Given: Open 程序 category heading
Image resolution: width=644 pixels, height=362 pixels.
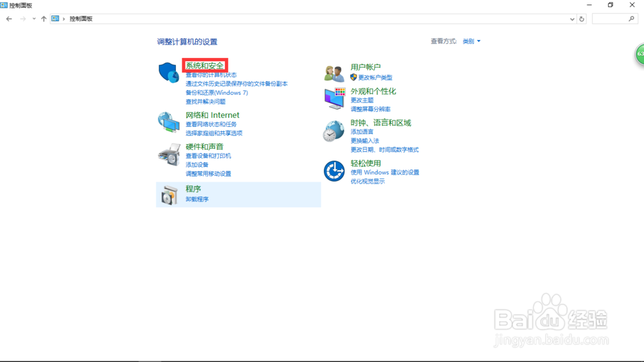Looking at the screenshot, I should [x=193, y=189].
